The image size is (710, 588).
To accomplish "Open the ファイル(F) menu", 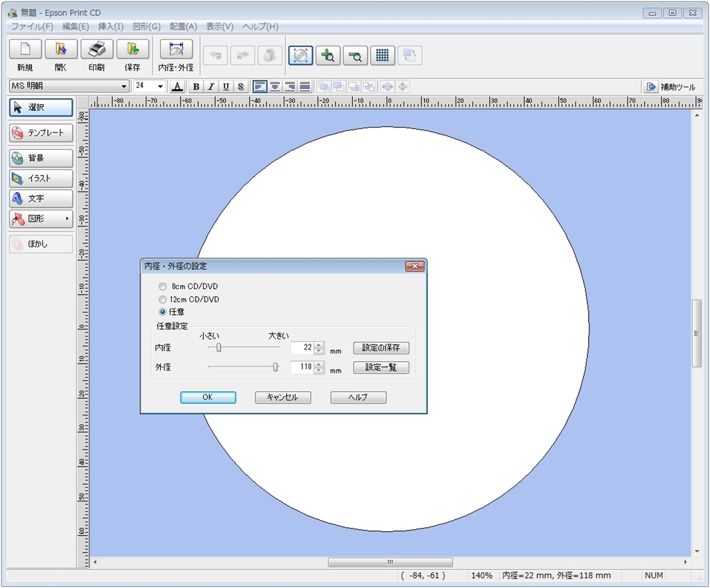I will tap(32, 26).
